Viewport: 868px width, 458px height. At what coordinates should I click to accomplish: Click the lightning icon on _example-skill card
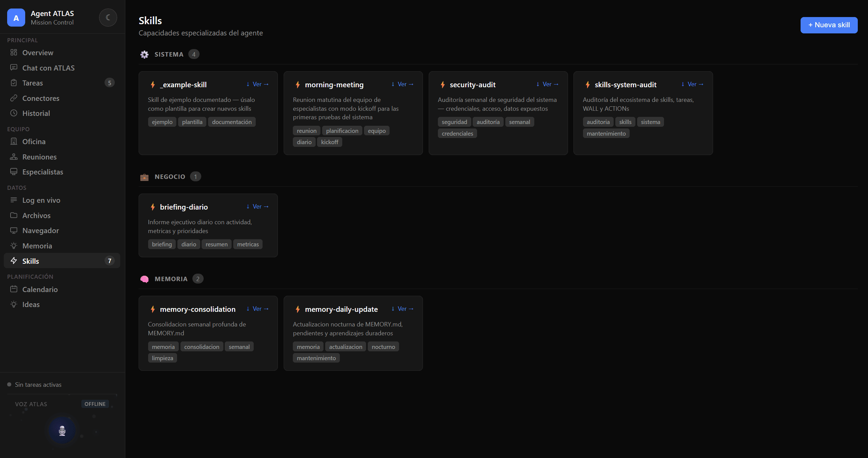153,85
